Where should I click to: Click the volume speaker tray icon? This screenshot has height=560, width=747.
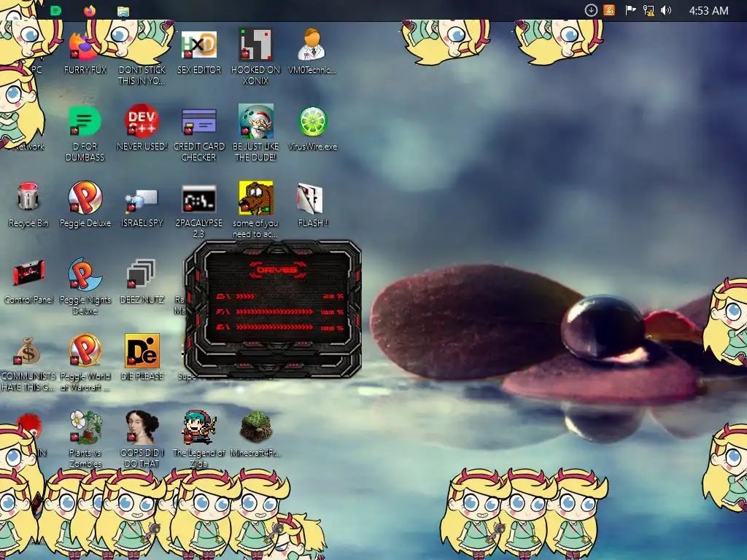(x=666, y=10)
